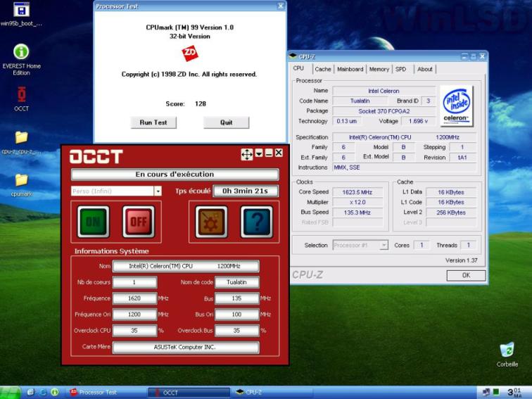Click the green ON button in OCCT

(93, 222)
